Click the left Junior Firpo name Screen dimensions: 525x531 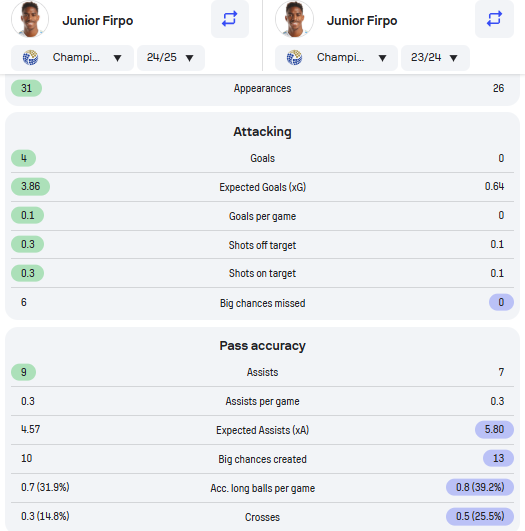pyautogui.click(x=98, y=21)
